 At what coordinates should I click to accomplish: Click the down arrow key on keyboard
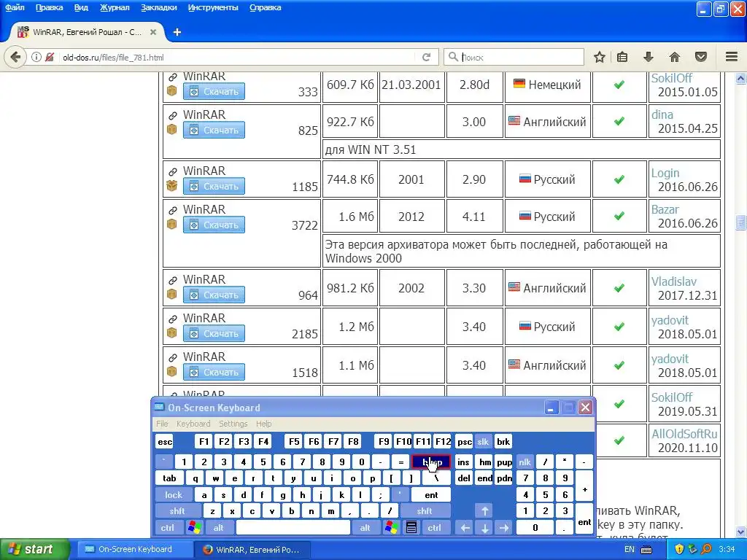484,528
